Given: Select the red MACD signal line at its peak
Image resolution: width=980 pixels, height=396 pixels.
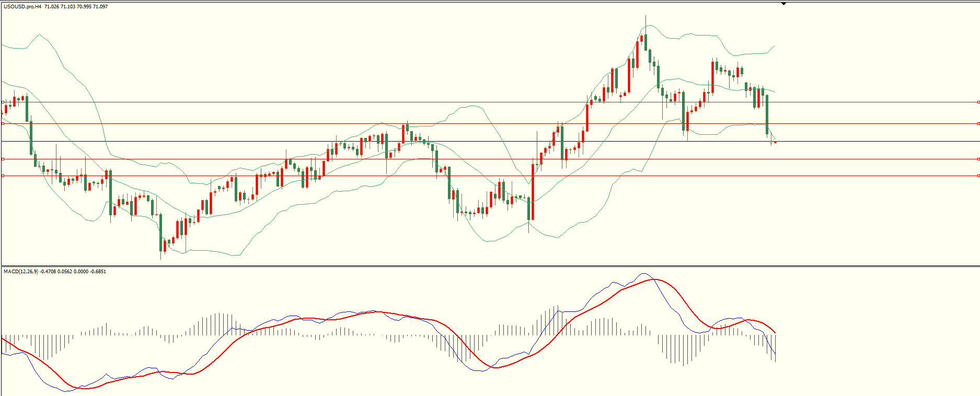Looking at the screenshot, I should [653, 279].
